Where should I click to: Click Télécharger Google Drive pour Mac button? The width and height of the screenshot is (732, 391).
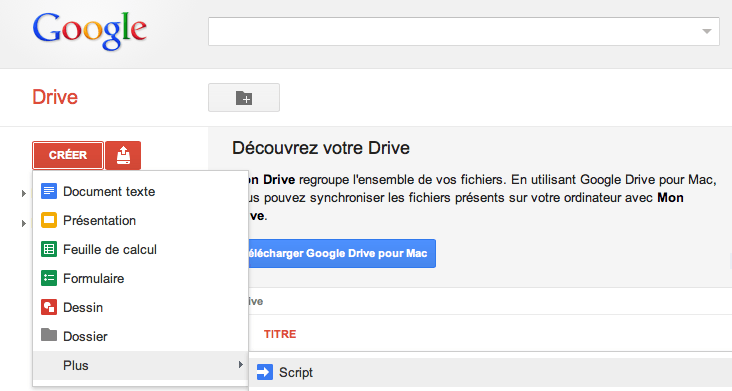point(342,253)
